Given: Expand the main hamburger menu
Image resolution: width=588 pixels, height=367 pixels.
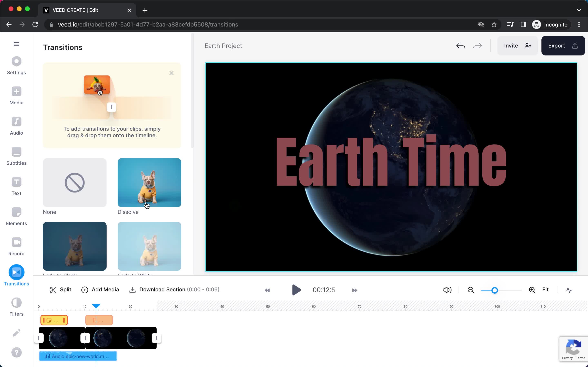Looking at the screenshot, I should [16, 44].
